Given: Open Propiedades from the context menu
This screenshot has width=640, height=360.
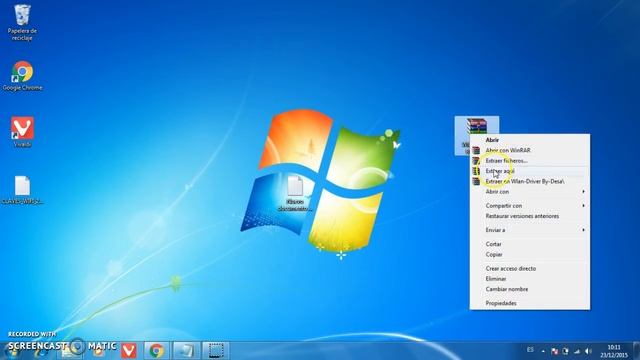Looking at the screenshot, I should pos(530,303).
